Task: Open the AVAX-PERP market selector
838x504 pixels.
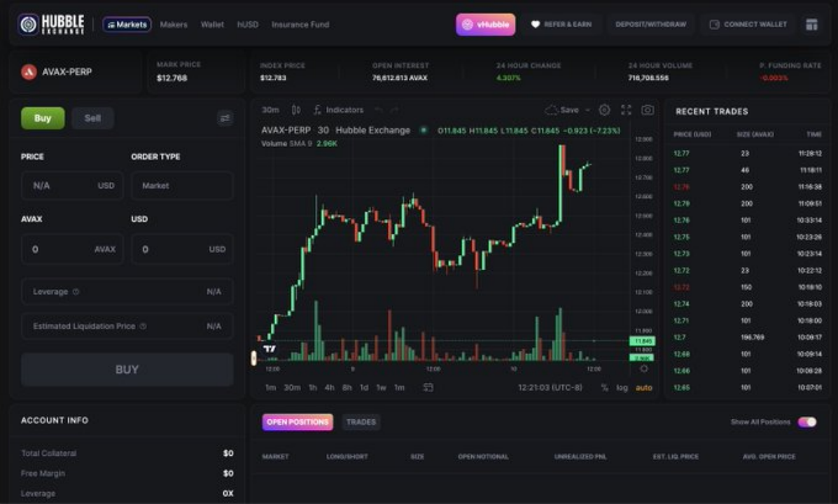Action: 76,71
